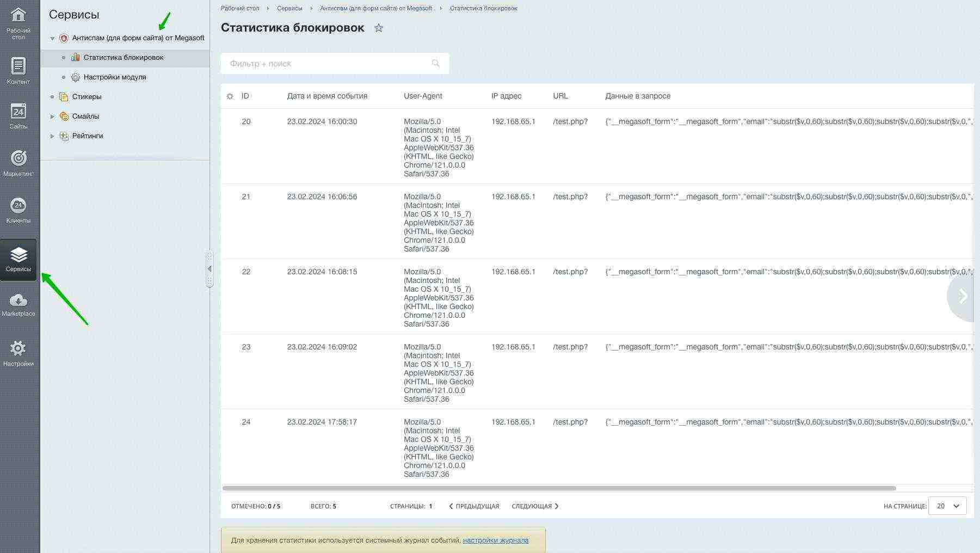Select Статистика блокировок menu item
The image size is (980, 553).
click(124, 57)
